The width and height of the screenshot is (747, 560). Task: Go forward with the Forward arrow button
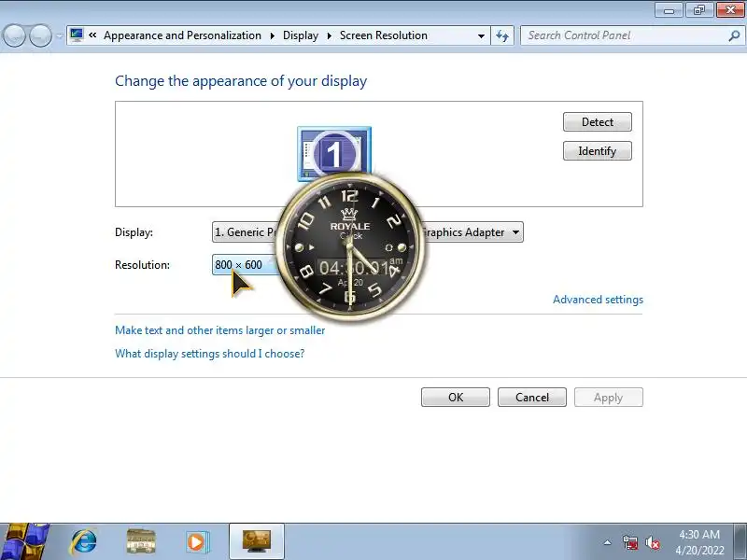[x=40, y=35]
